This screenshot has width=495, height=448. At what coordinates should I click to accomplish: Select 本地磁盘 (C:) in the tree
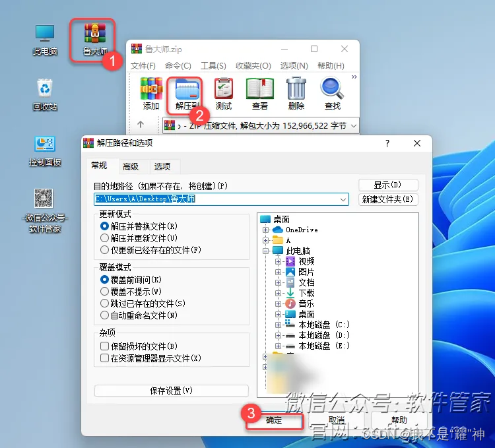324,325
